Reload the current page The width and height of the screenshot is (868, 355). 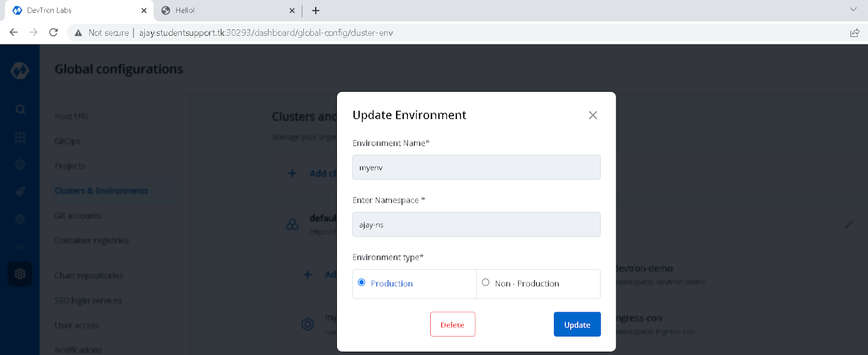(x=53, y=33)
